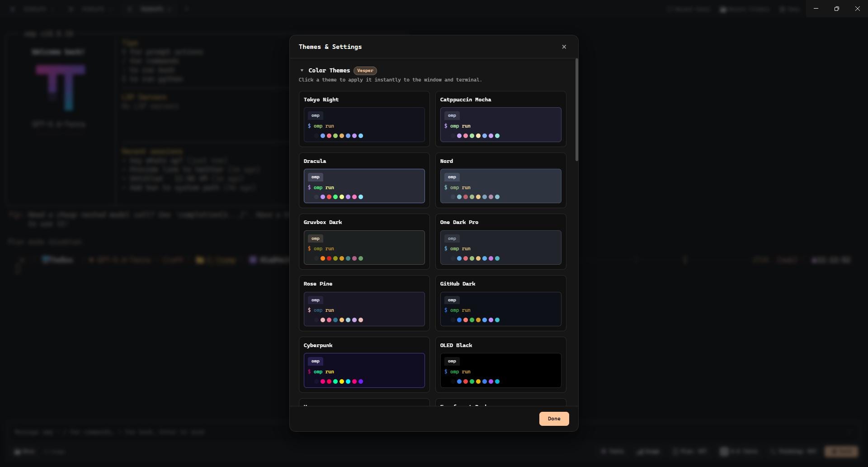
Task: Confirm settings with the Done button
Action: (x=554, y=419)
